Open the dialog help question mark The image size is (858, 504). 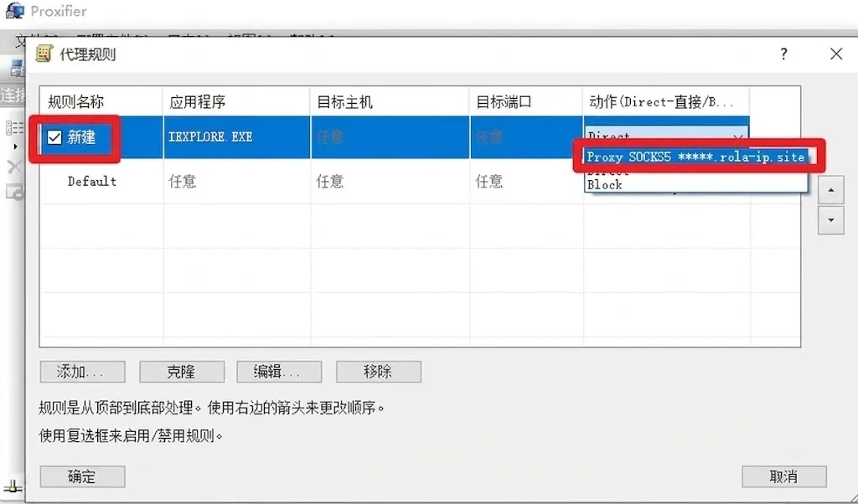click(783, 54)
